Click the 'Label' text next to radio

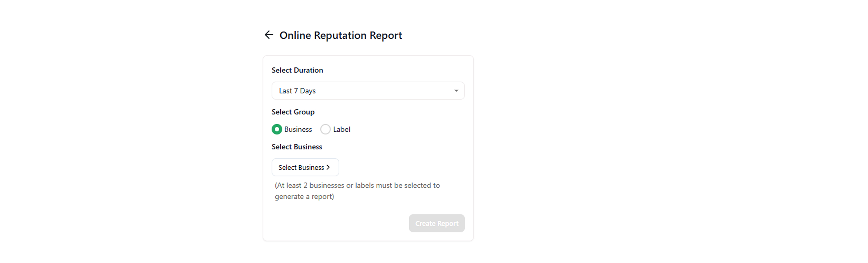tap(341, 129)
